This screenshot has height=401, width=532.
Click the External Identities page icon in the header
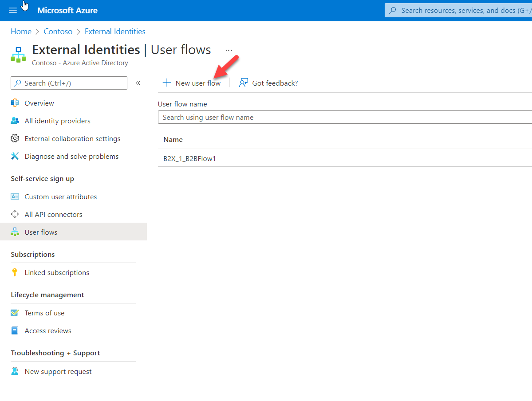coord(18,55)
